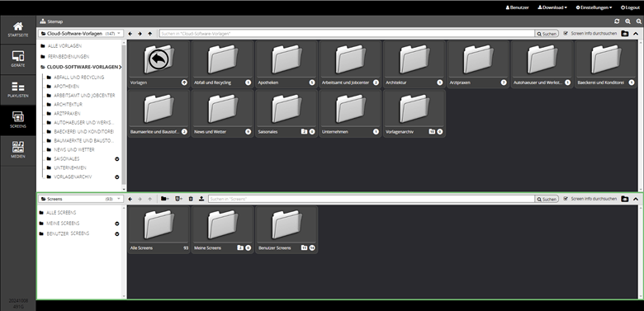Screen dimensions: 644x311
Task: Click Suchen button in templates panel
Action: coord(547,34)
